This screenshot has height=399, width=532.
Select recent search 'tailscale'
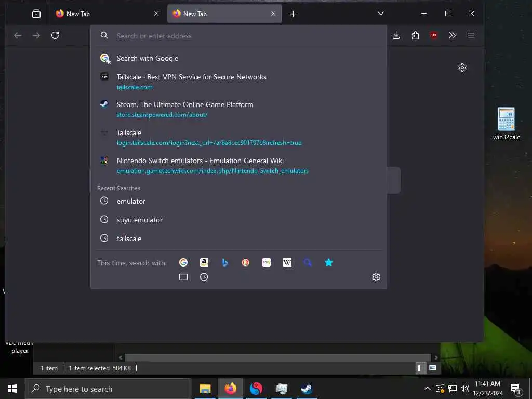tap(238, 238)
